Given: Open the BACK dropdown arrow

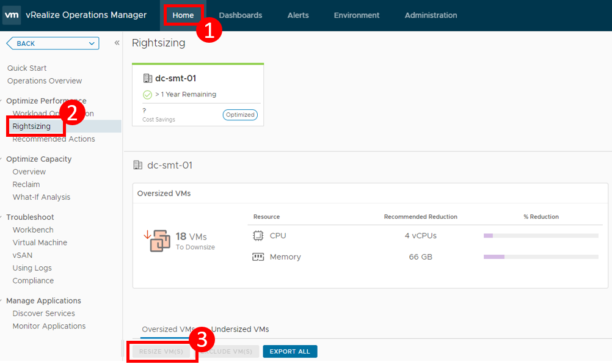Looking at the screenshot, I should 92,43.
